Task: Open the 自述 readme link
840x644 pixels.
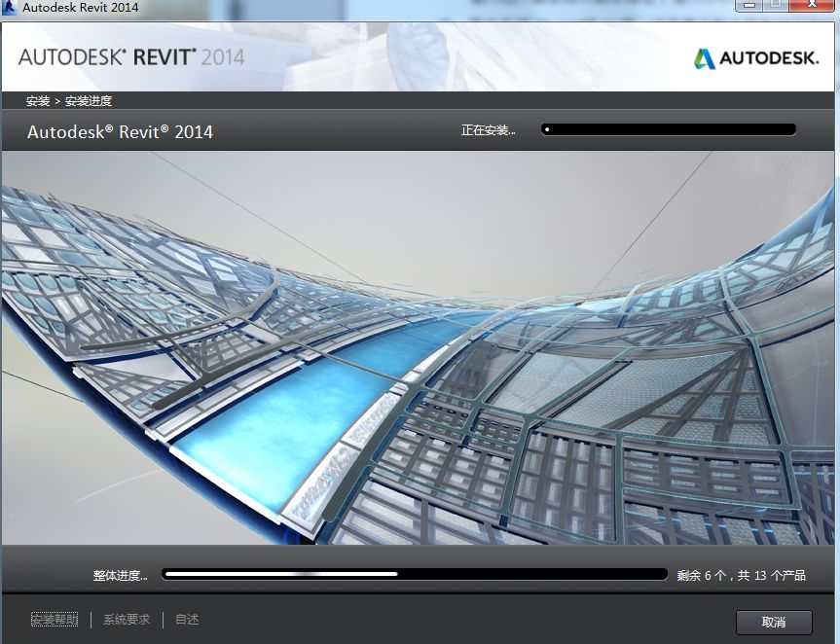Action: tap(187, 620)
